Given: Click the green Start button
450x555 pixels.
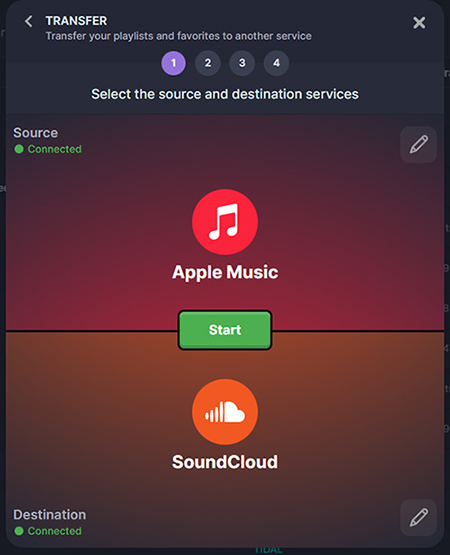Looking at the screenshot, I should point(225,330).
